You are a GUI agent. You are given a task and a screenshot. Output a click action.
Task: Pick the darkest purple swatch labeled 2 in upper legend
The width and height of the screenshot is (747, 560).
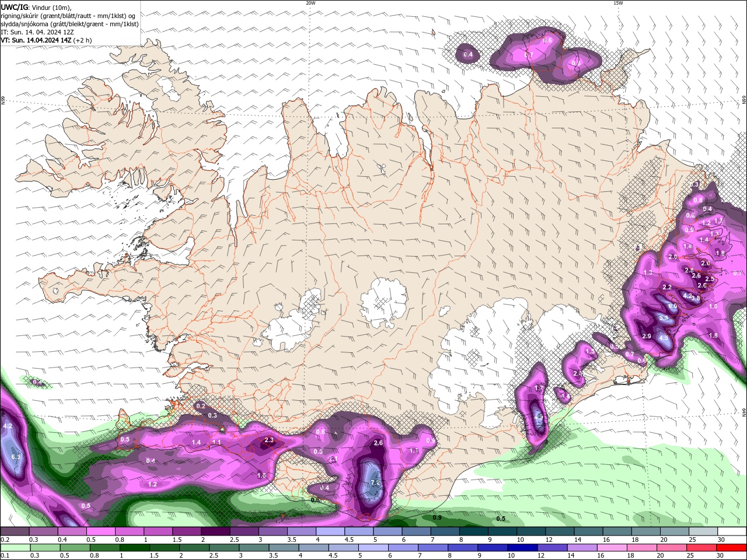coord(215,531)
